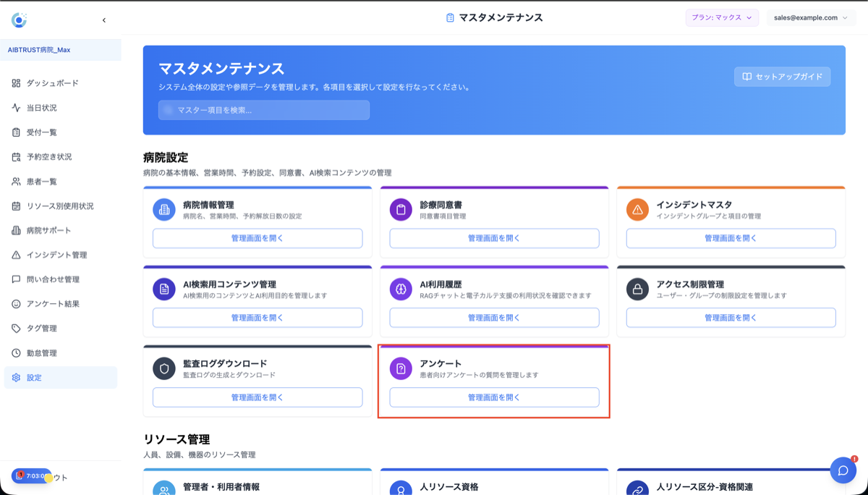Open the chat support bubble at bottom right

843,470
